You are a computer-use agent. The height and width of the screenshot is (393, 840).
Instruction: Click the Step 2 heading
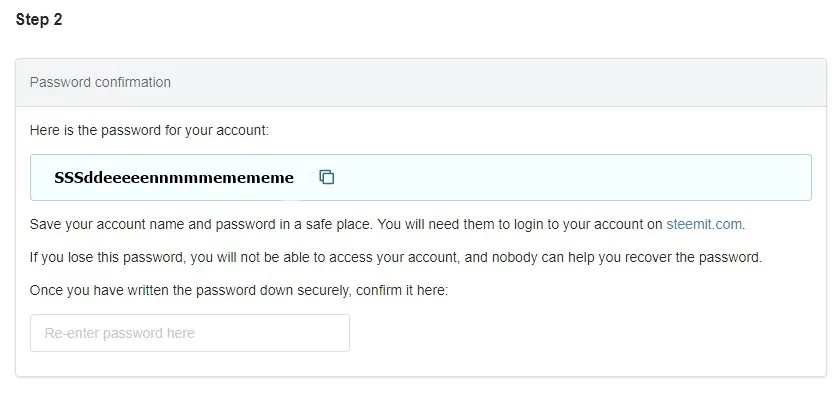click(x=39, y=20)
